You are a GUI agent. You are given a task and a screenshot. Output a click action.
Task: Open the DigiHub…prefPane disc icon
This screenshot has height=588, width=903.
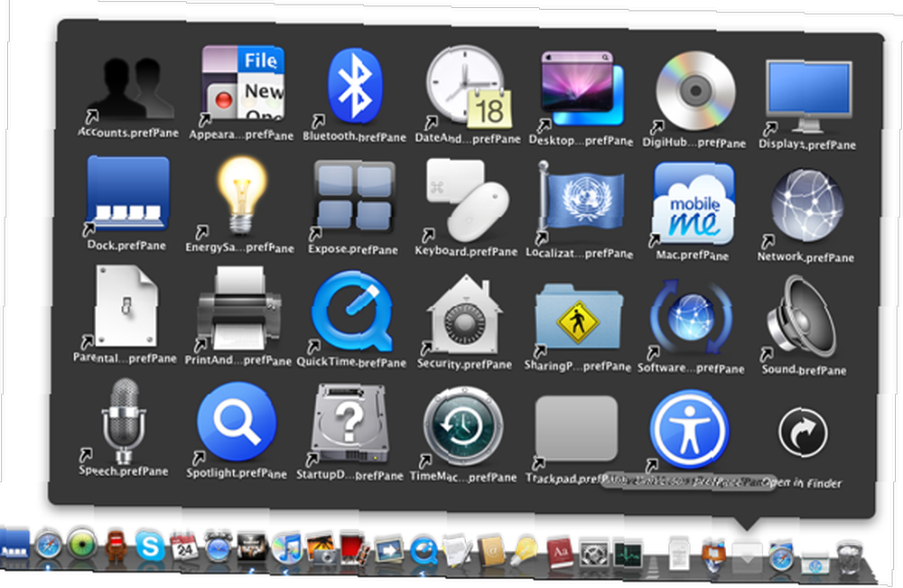tap(695, 91)
